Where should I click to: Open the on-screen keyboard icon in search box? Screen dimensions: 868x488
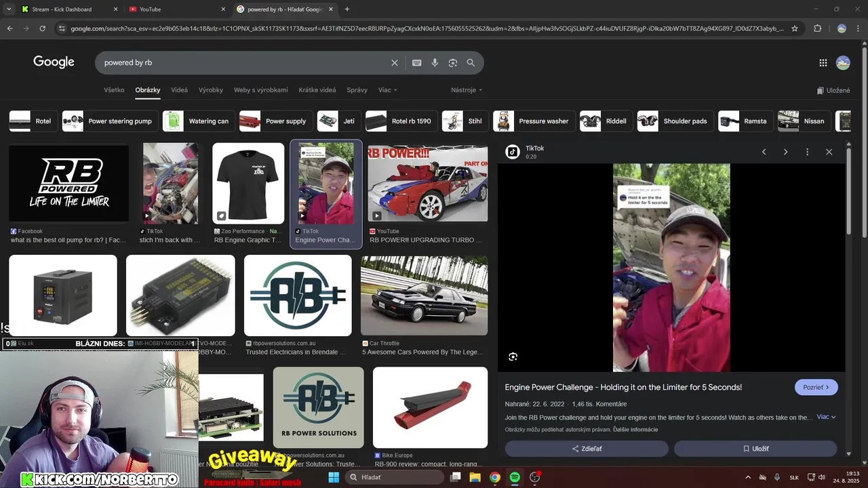pos(417,62)
